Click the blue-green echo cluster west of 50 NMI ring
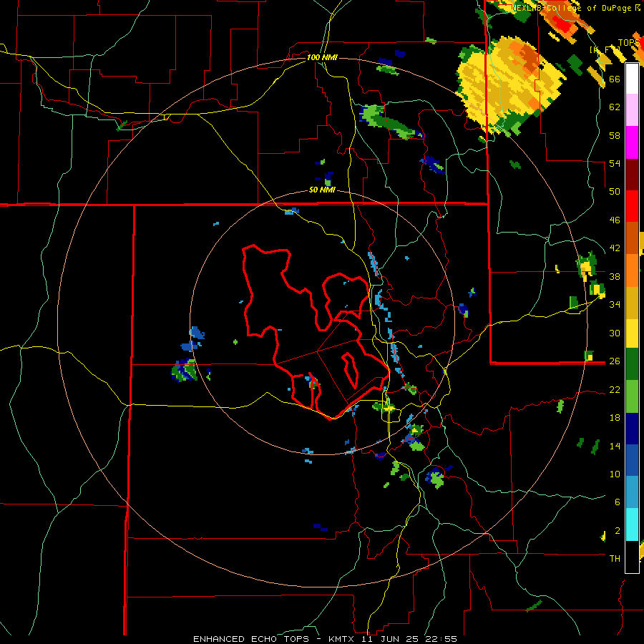The image size is (644, 644). point(185,370)
